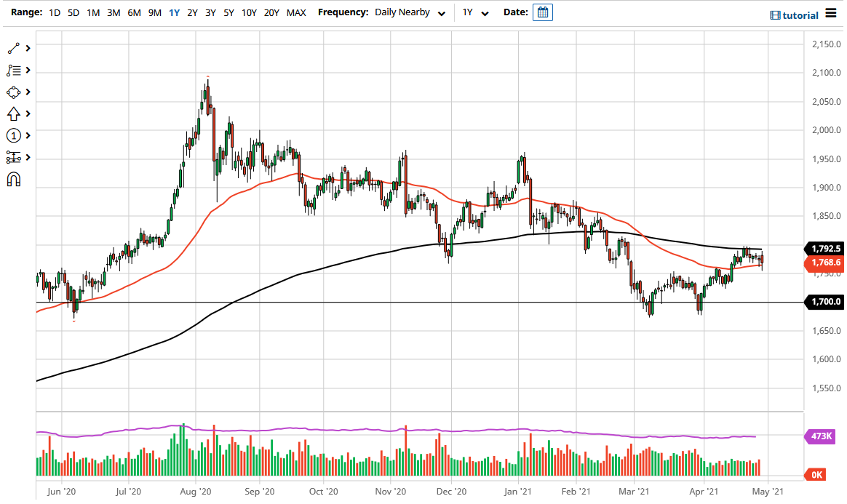Screen dimensions: 847x504
Task: Click the 1,768.6 red price label
Action: (x=823, y=263)
